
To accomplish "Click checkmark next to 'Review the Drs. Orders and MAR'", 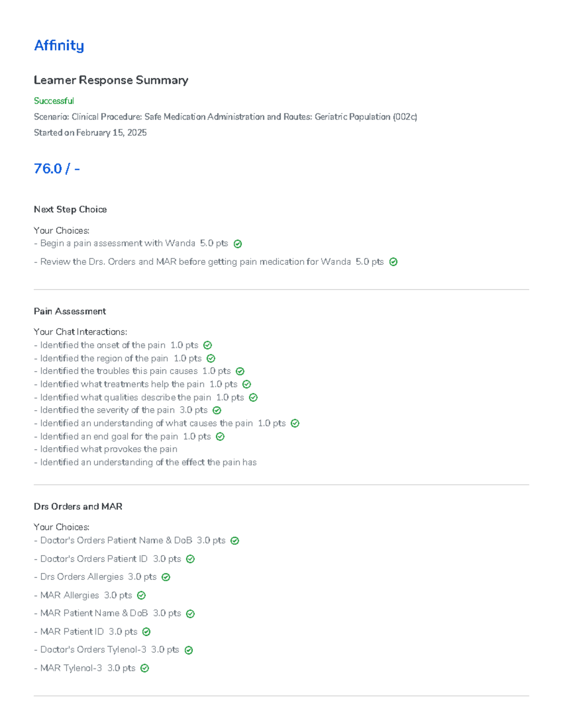I will click(x=394, y=262).
